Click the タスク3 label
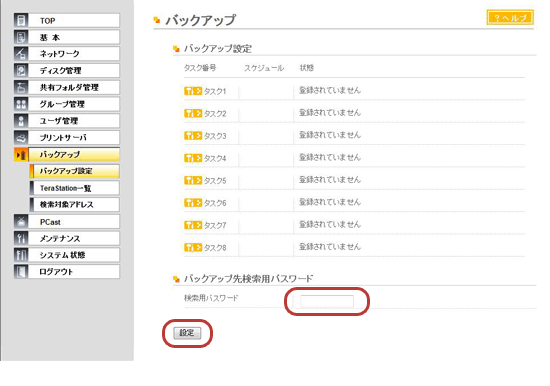 pos(215,136)
